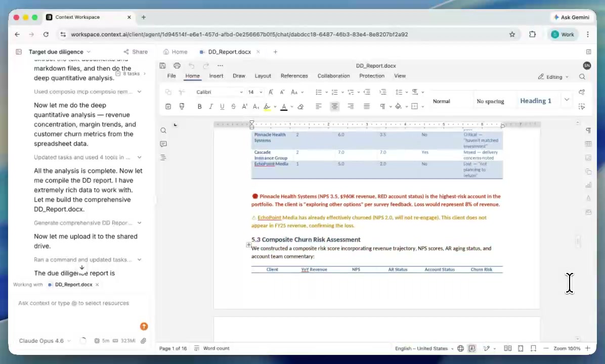Insert a numbered list

(334, 92)
